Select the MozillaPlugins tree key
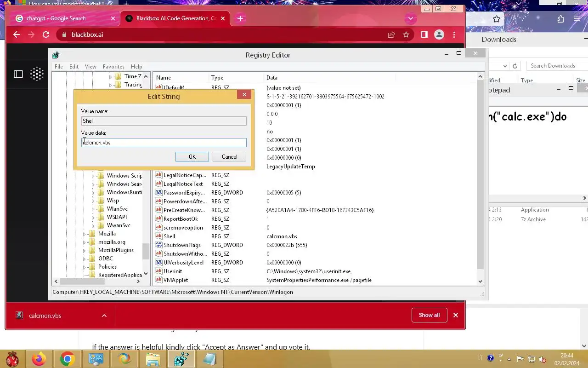The image size is (588, 368). tap(116, 250)
